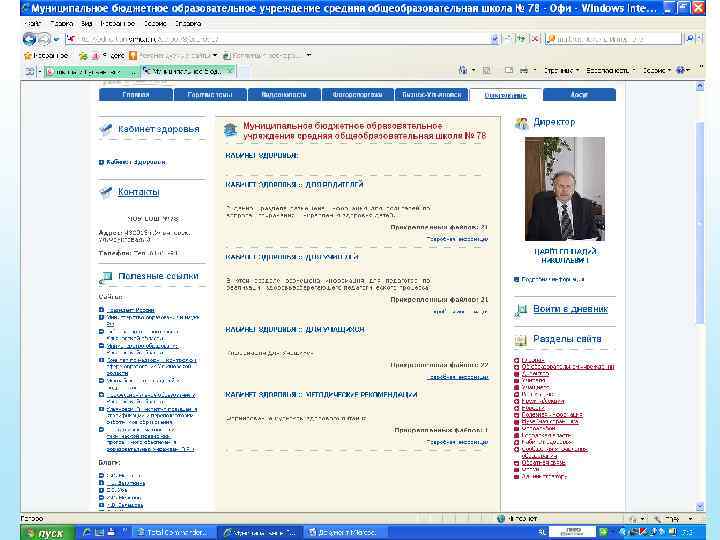Image resolution: width=720 pixels, height=540 pixels.
Task: Click the Войти в дневник link
Action: click(x=570, y=309)
